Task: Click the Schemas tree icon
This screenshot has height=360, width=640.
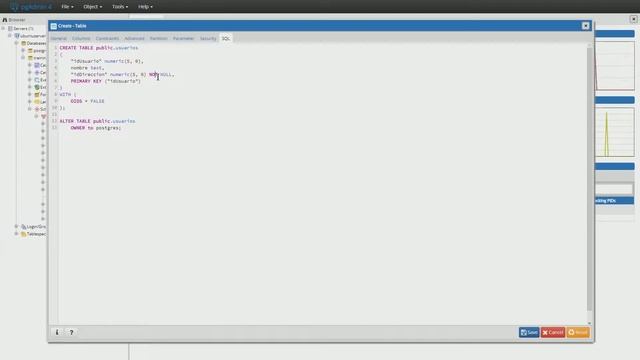Action: click(37, 109)
